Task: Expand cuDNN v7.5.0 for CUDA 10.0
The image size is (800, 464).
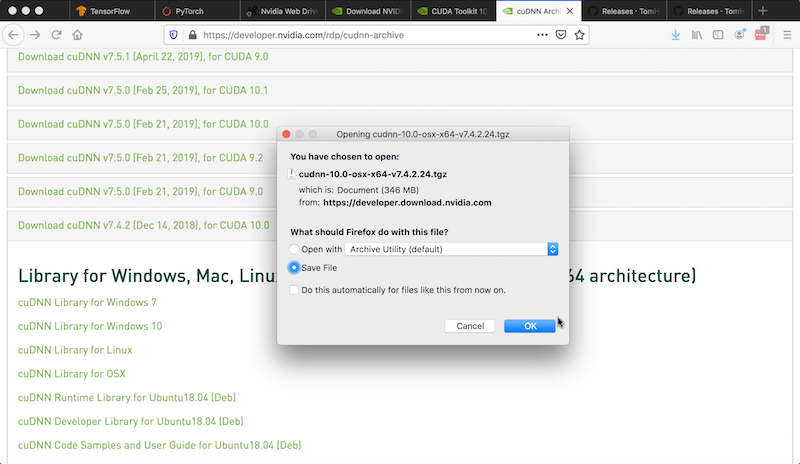Action: [143, 124]
